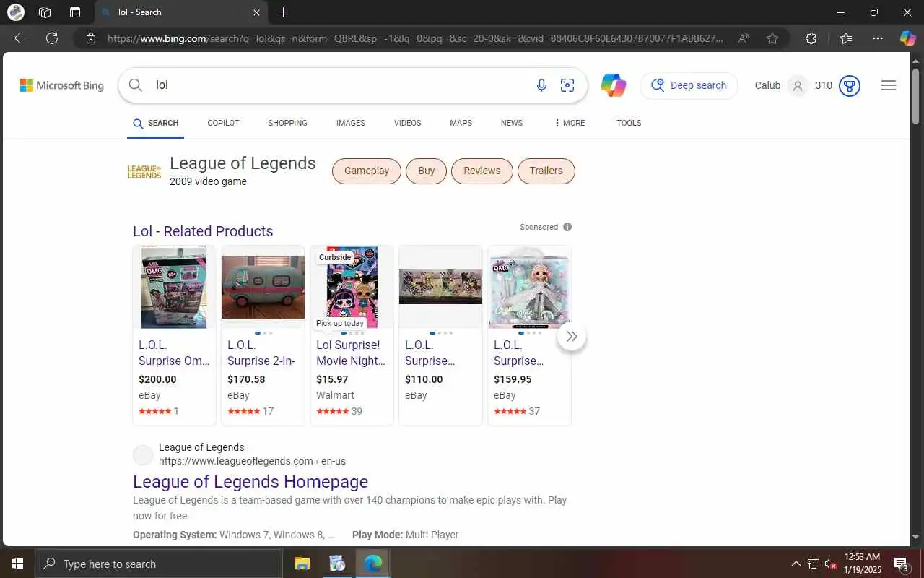Switch to the NEWS tab

[x=511, y=123]
